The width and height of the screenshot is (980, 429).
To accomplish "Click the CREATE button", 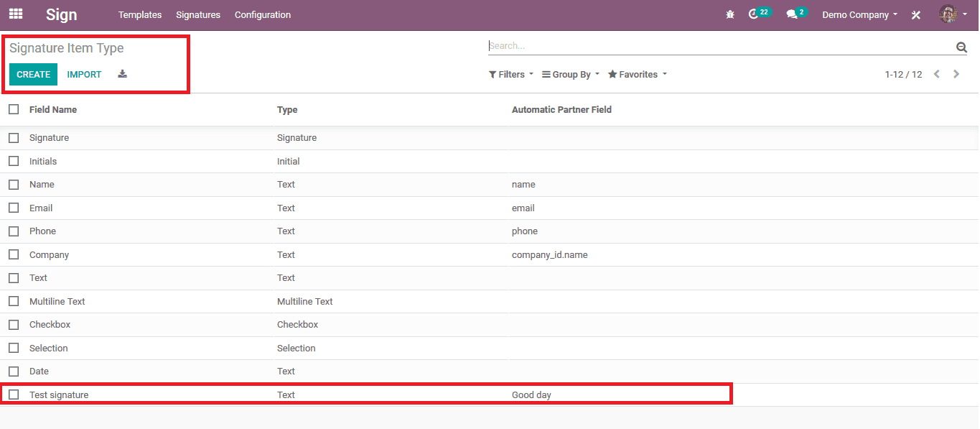I will pyautogui.click(x=33, y=74).
